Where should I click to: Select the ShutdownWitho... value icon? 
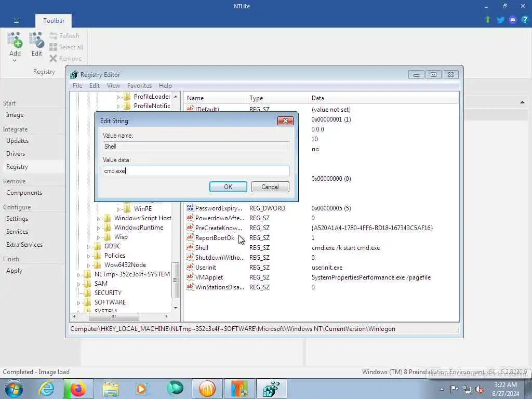pos(190,257)
